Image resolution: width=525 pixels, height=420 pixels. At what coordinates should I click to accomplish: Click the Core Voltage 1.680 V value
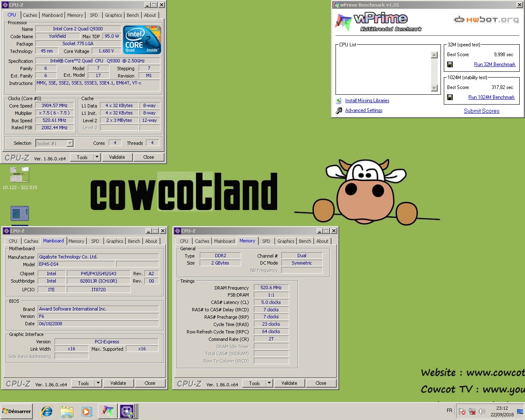coord(106,51)
